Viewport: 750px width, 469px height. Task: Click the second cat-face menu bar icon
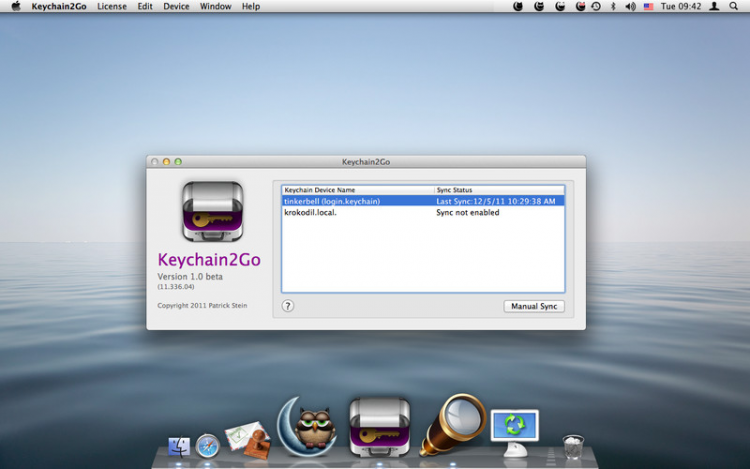click(539, 6)
